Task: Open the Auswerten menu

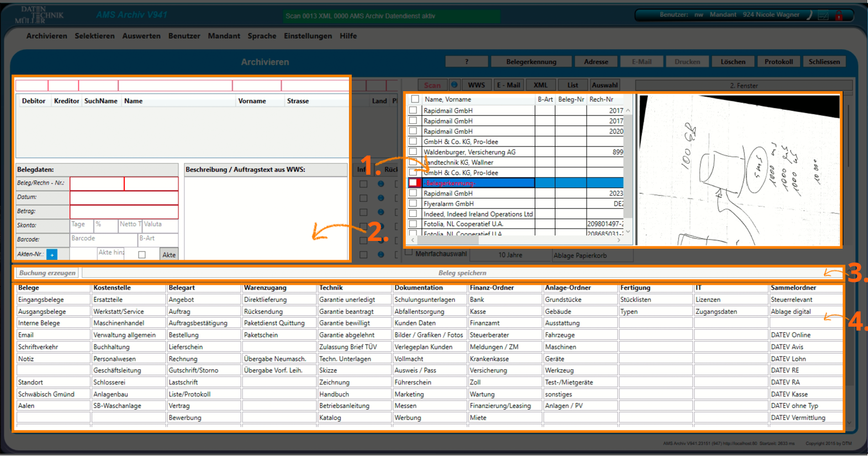Action: tap(141, 36)
